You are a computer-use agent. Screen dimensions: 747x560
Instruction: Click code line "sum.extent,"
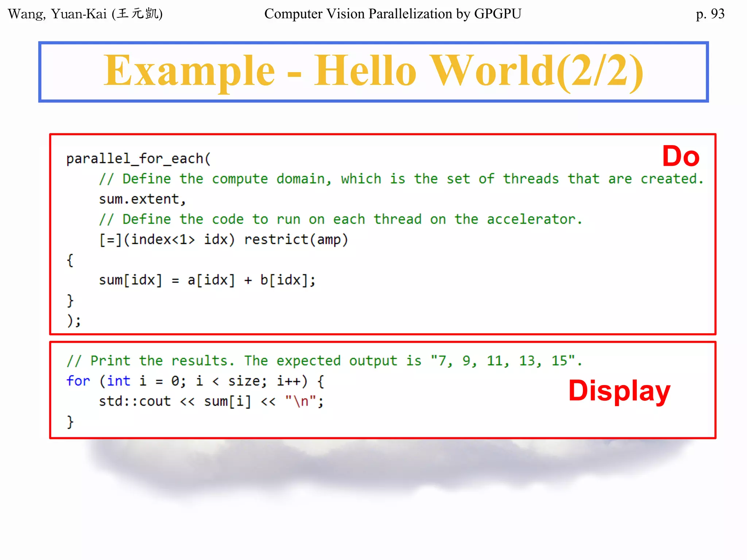142,199
